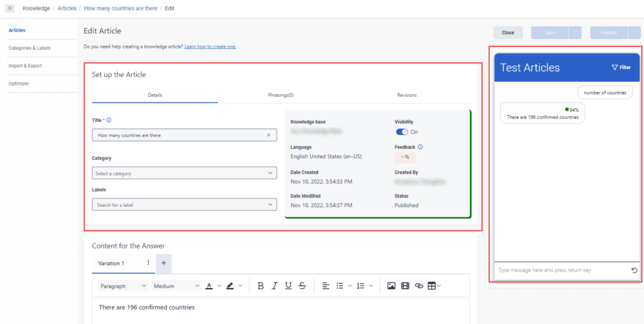Switch to the Phrasings(0) tab
Screen dimensions: 644x324
pos(280,95)
